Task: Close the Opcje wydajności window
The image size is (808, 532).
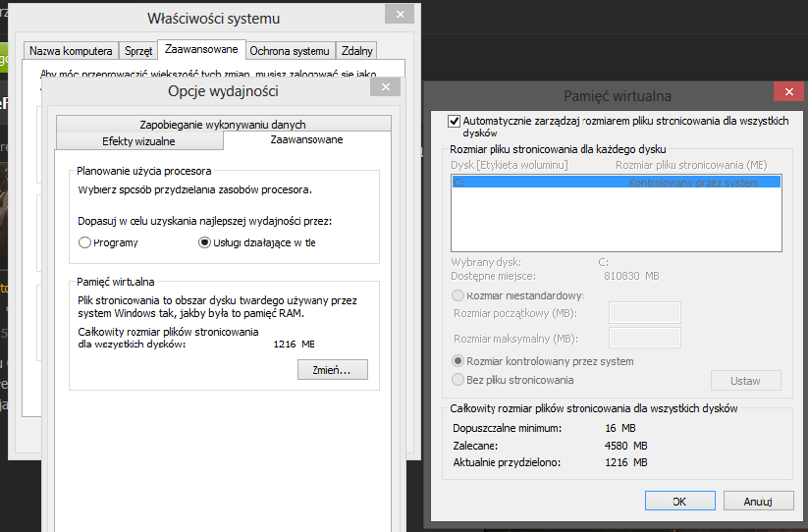Action: (386, 87)
